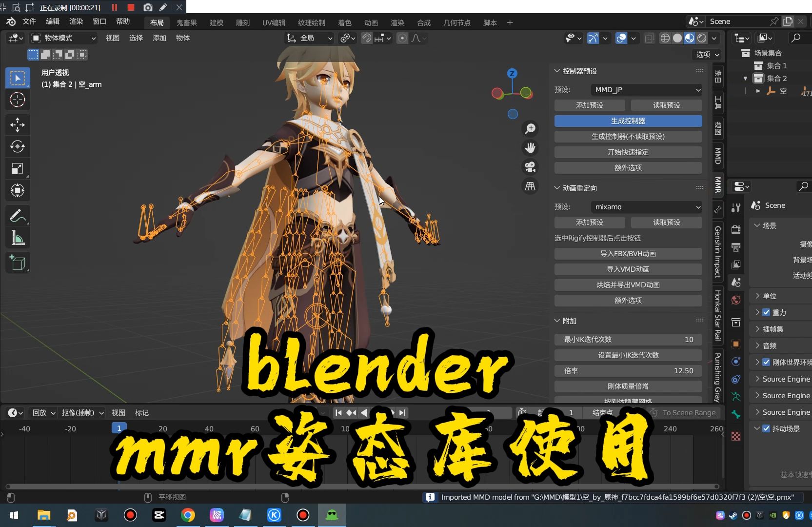The height and width of the screenshot is (527, 812).
Task: Activate the Transform tool
Action: tap(18, 191)
